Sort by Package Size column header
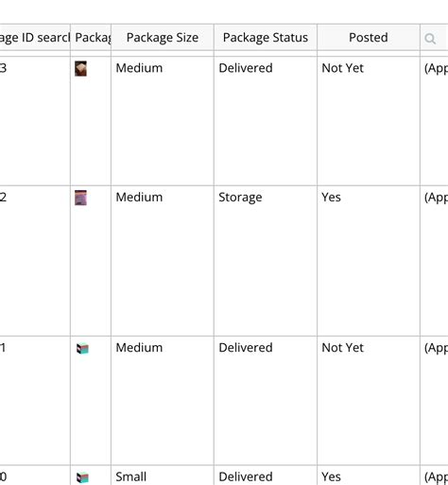 [x=163, y=38]
